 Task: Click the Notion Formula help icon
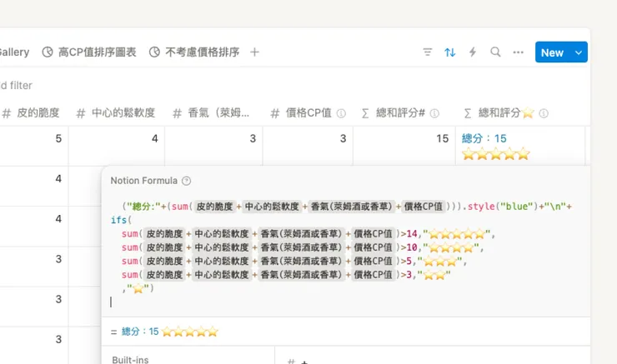pyautogui.click(x=187, y=181)
